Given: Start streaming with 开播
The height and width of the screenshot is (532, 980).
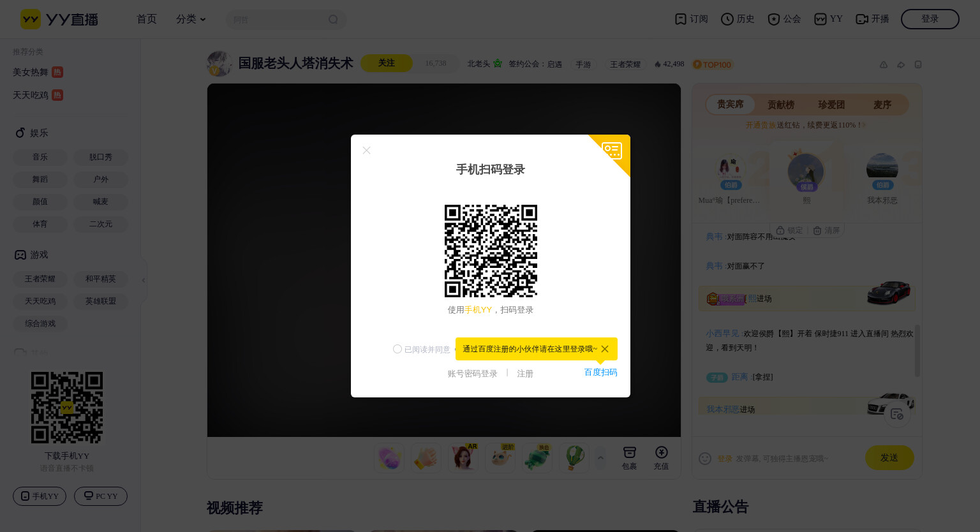Looking at the screenshot, I should pos(872,19).
